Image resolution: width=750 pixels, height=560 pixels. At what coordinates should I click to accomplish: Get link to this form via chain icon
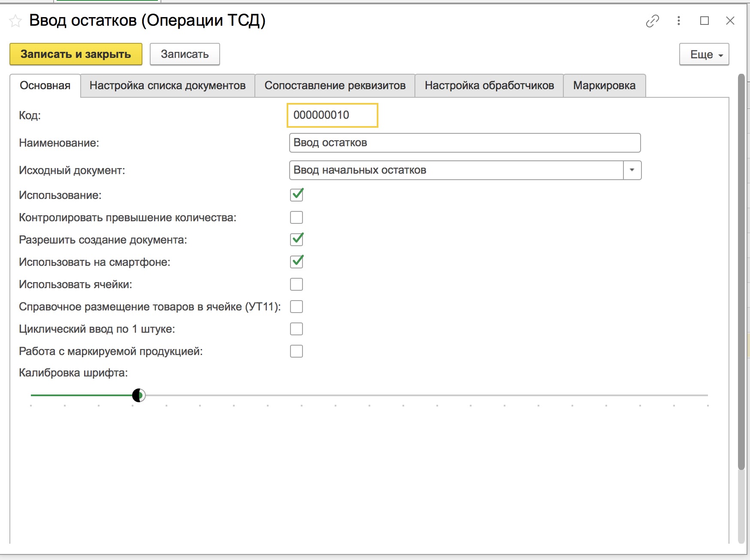click(652, 21)
